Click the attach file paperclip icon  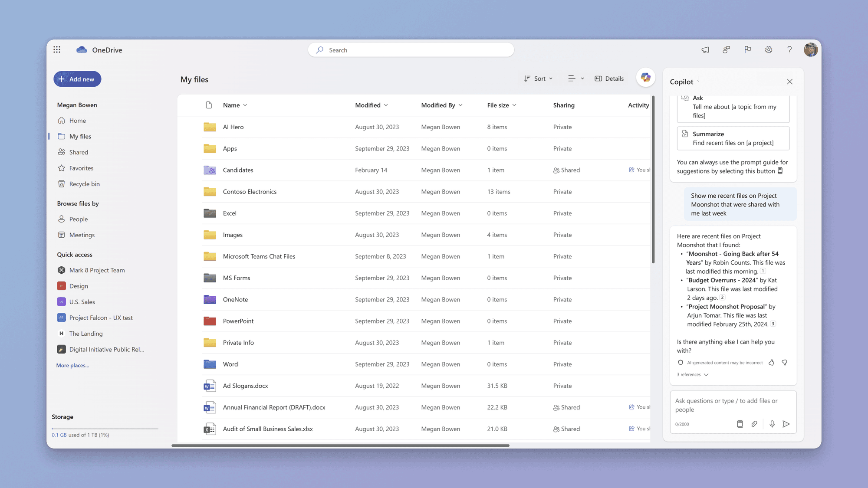click(x=754, y=424)
